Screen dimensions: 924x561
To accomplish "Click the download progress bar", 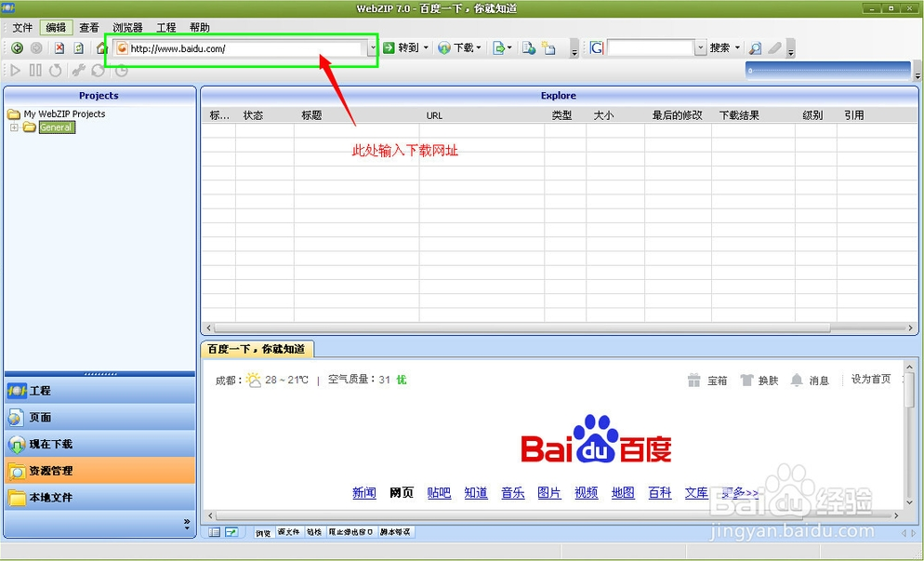I will pos(828,70).
